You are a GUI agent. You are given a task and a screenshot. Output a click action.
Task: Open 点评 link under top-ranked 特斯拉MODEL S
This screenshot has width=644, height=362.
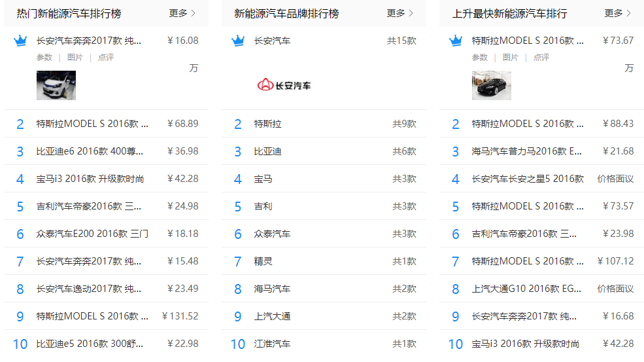coord(541,58)
